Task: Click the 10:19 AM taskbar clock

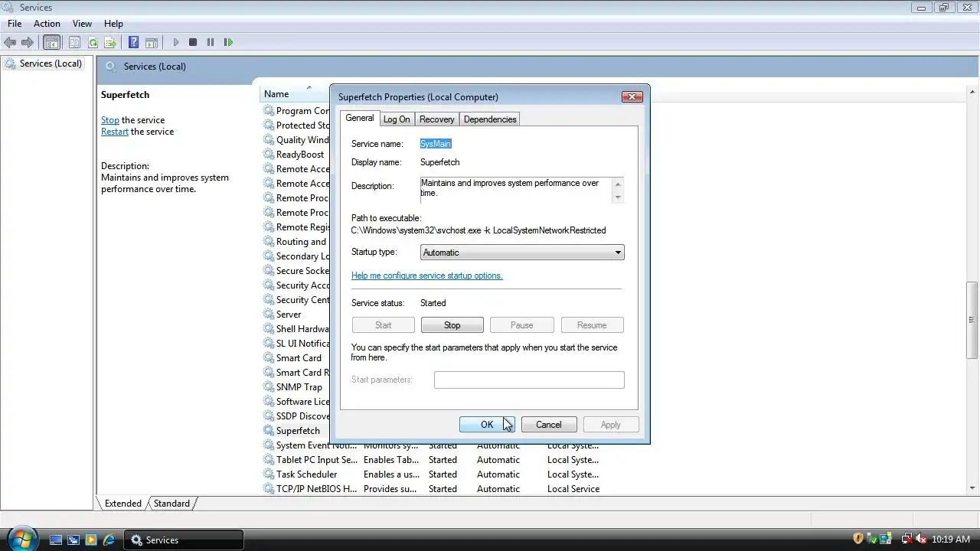Action: coord(951,540)
